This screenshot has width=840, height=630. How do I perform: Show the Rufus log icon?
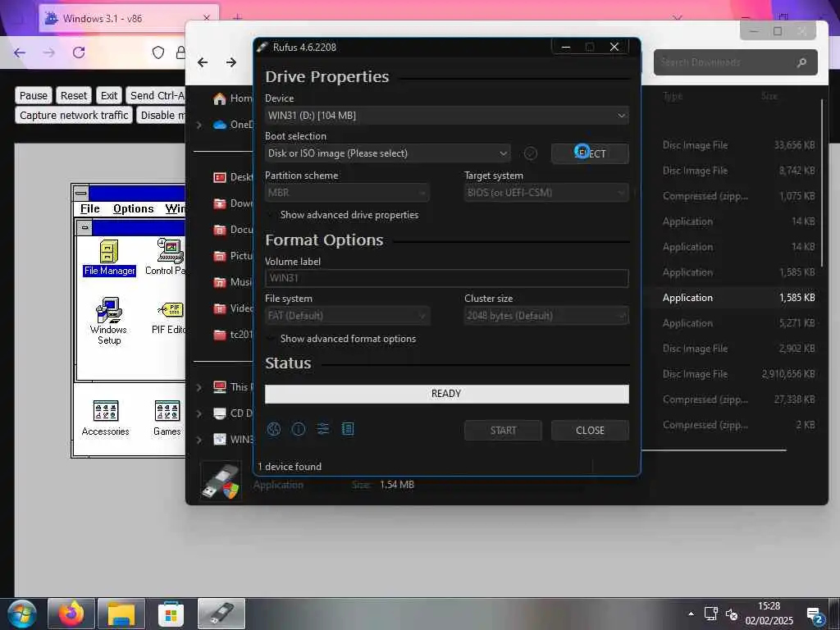coord(348,429)
